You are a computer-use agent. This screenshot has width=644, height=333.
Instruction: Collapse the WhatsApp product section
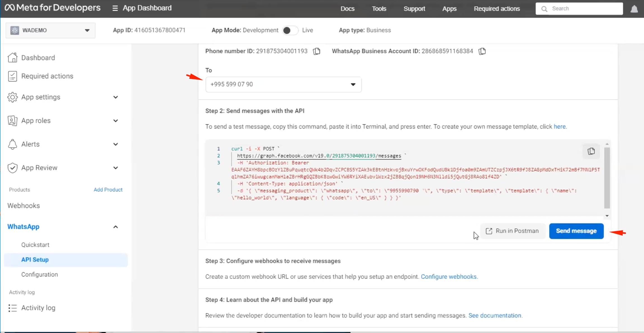(x=115, y=227)
